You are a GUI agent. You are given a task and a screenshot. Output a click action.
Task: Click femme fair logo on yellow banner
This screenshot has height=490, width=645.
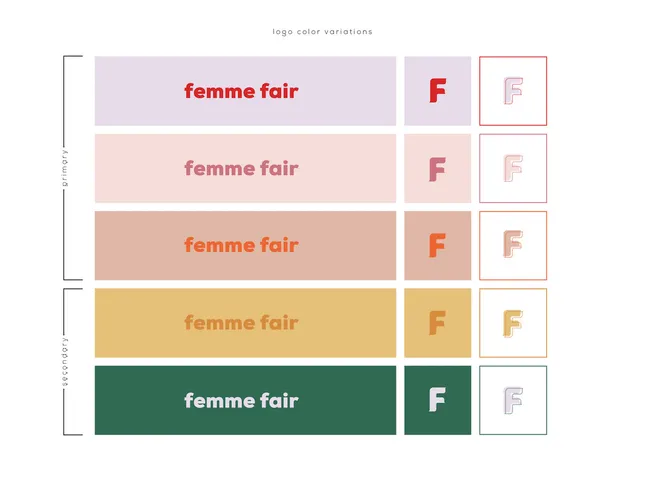point(241,323)
